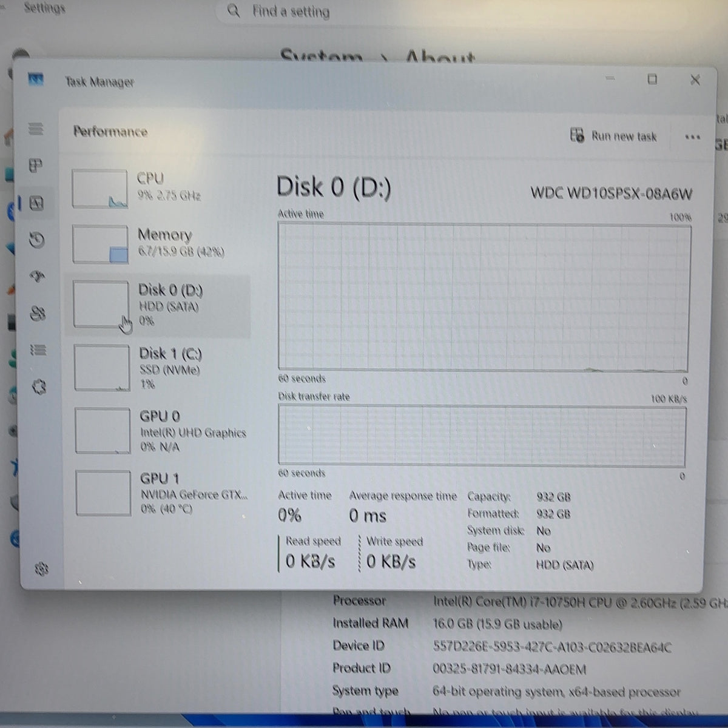Viewport: 728px width, 728px height.
Task: Click the Active time 0% value below graphs
Action: coord(289,515)
